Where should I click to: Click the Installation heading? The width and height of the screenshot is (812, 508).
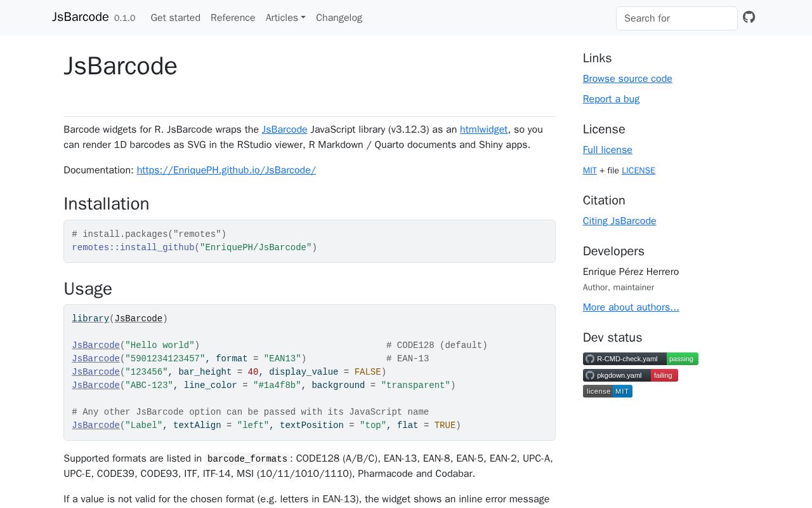[x=107, y=204]
